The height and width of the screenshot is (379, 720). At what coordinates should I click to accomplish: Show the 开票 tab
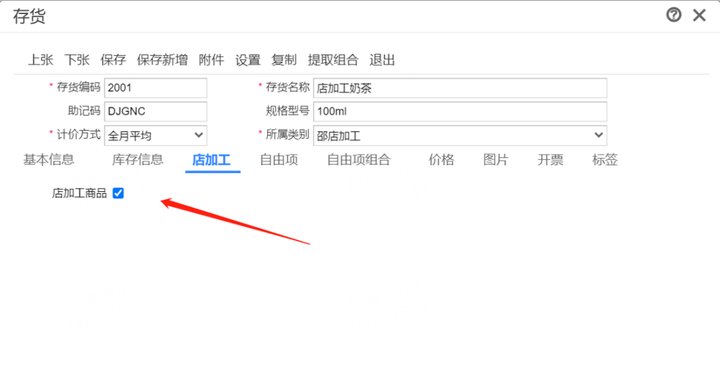pos(550,160)
